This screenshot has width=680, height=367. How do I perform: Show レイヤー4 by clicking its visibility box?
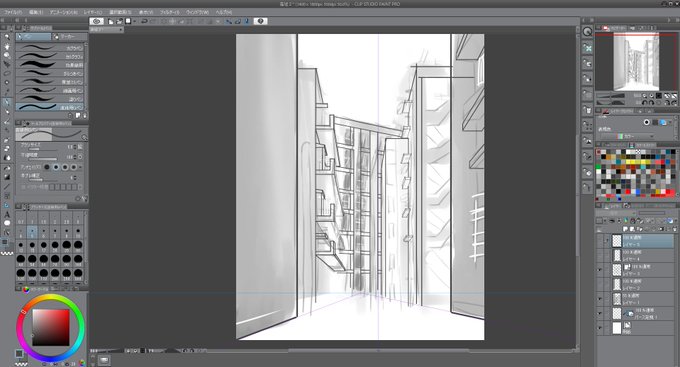[600, 255]
